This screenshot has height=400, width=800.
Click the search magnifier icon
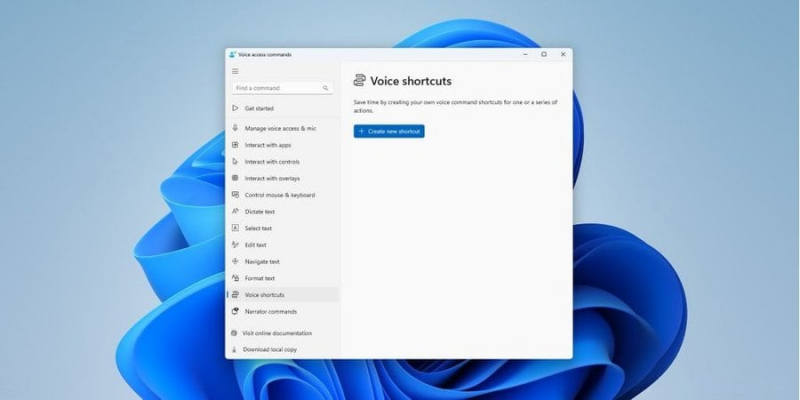pos(326,88)
